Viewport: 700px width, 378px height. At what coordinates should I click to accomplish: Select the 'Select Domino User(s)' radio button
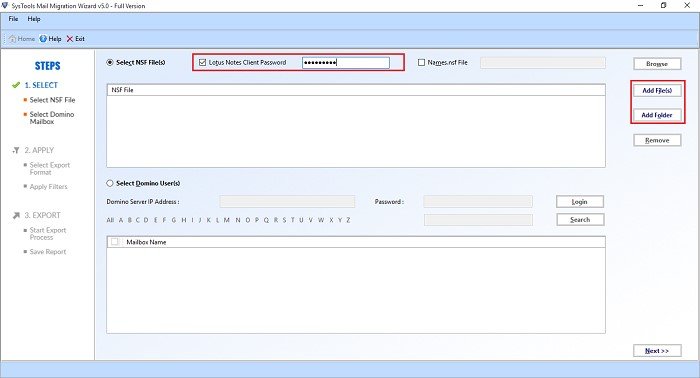pyautogui.click(x=110, y=183)
